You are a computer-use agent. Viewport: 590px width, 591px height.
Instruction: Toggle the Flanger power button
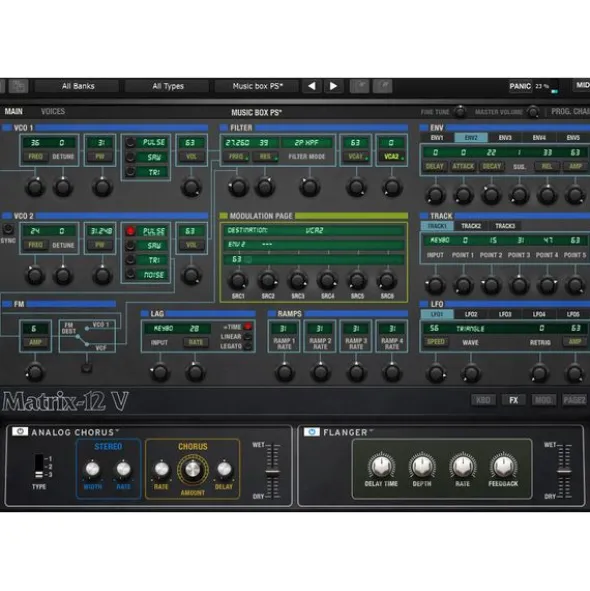(311, 432)
